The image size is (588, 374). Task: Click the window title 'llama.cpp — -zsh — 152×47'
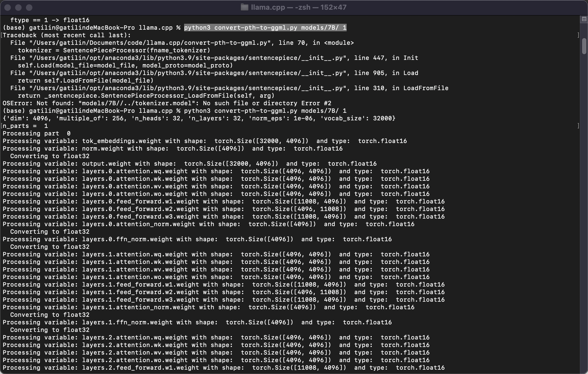[x=298, y=7]
